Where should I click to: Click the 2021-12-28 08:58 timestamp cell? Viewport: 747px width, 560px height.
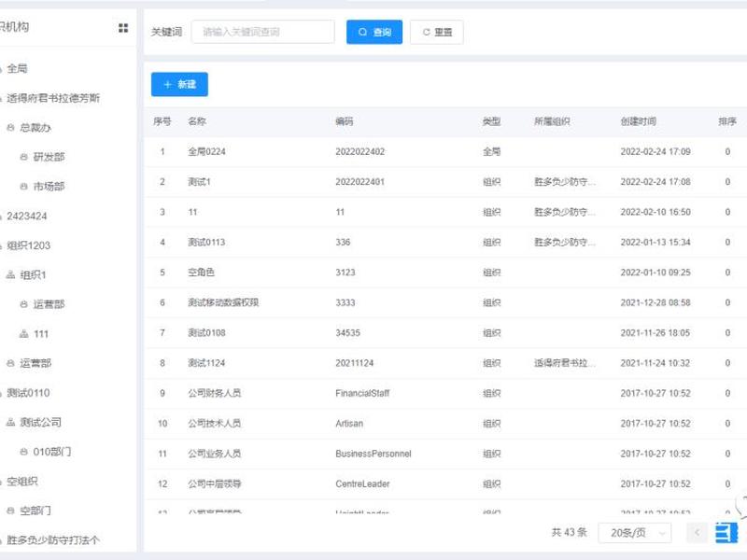click(655, 302)
